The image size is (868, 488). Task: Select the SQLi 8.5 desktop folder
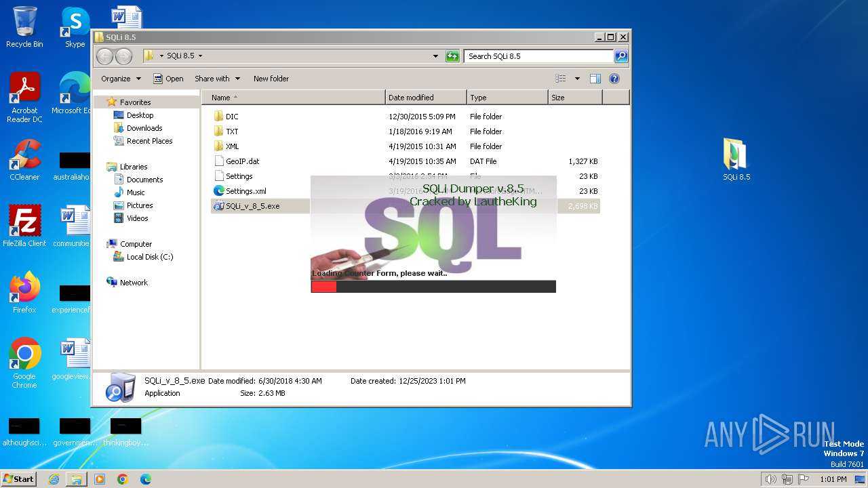pos(736,160)
